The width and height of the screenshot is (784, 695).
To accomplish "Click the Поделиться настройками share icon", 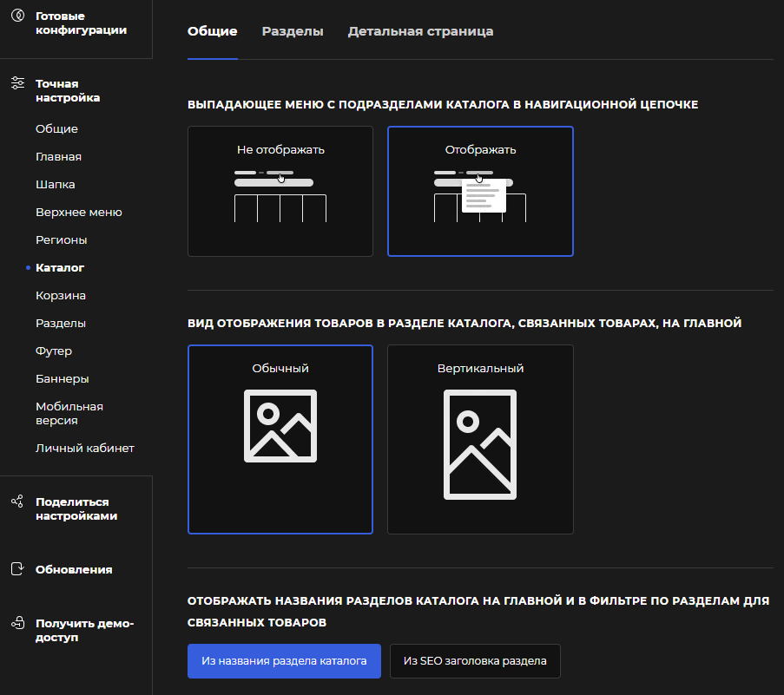I will [x=17, y=502].
